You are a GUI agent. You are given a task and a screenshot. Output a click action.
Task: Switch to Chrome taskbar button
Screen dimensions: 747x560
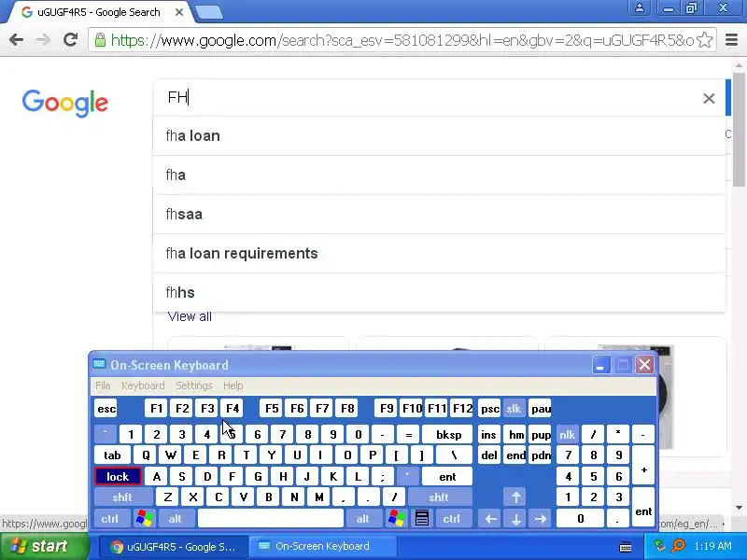(174, 547)
